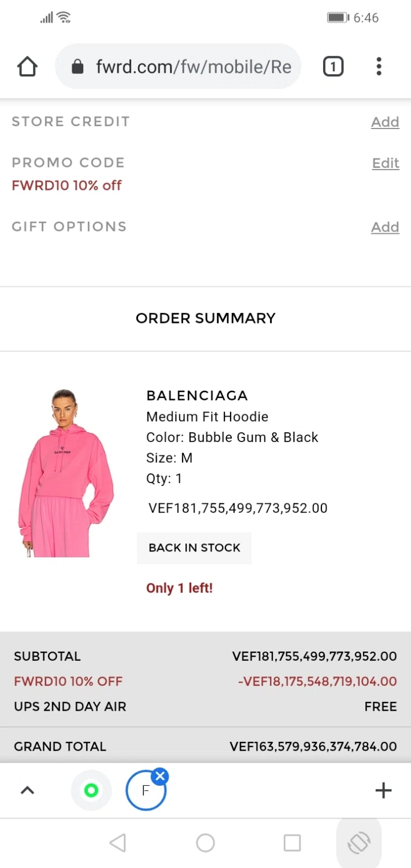This screenshot has width=411, height=868.
Task: Edit the FWRD10 promo code
Action: 386,163
